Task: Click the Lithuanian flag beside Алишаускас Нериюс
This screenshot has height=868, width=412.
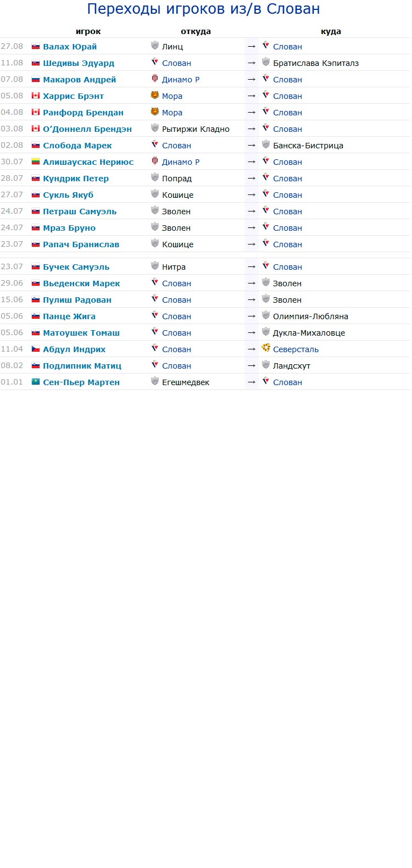Action: tap(36, 162)
